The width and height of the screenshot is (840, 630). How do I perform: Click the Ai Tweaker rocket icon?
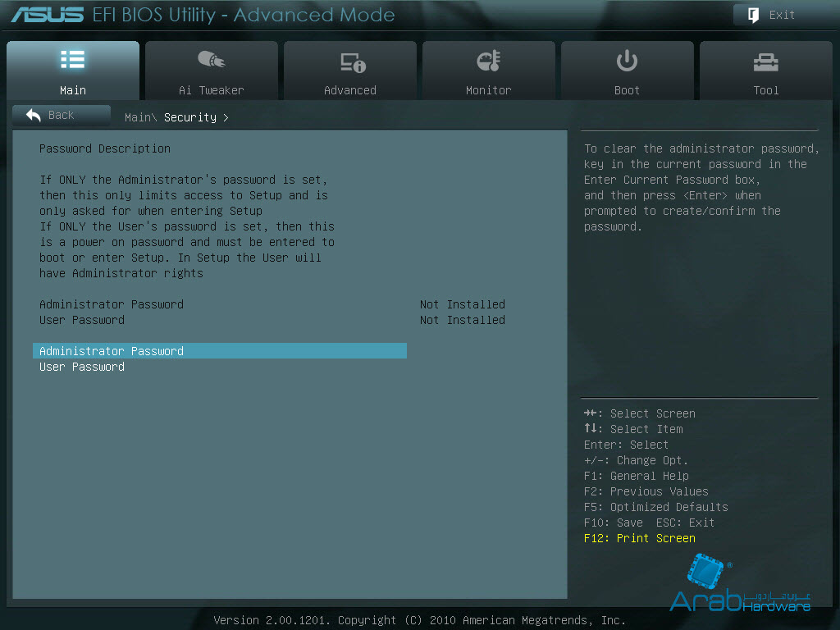click(x=211, y=59)
